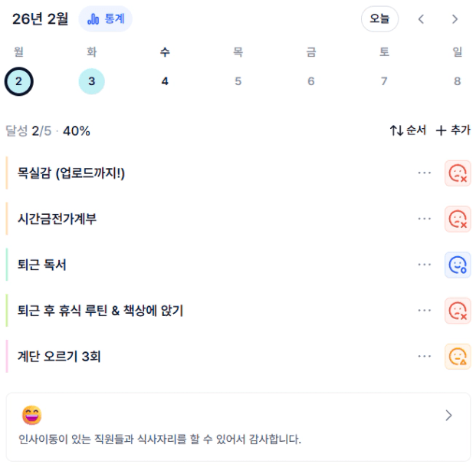
Task: Go to the next week arrow
Action: pos(455,19)
